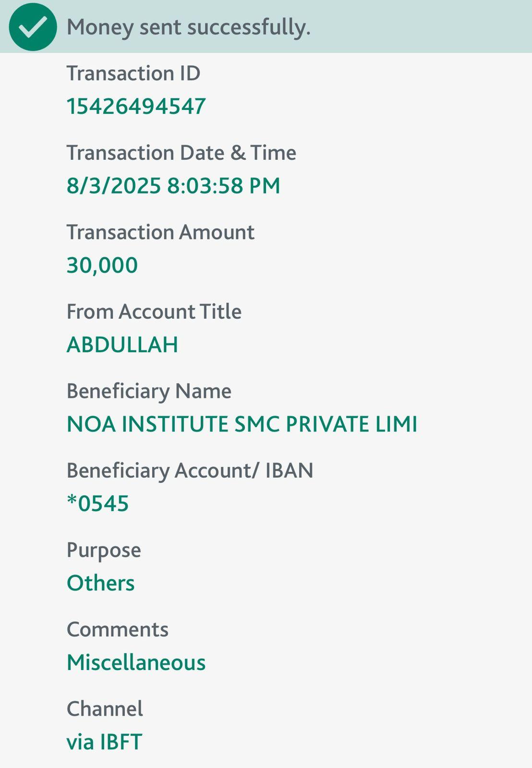This screenshot has height=768, width=532.
Task: Tap the 8/3/2025 8:03:58 PM timestamp
Action: pos(173,186)
